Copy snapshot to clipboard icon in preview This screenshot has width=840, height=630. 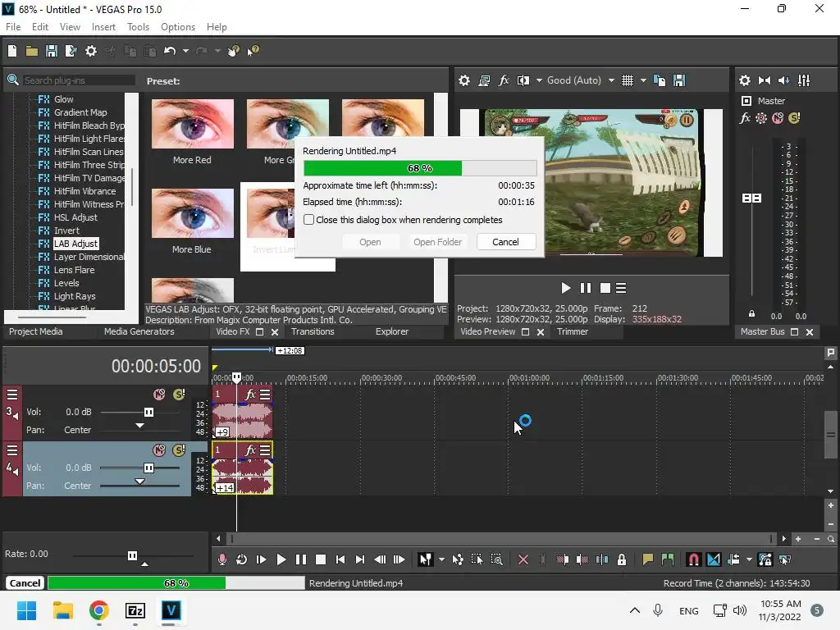click(660, 80)
